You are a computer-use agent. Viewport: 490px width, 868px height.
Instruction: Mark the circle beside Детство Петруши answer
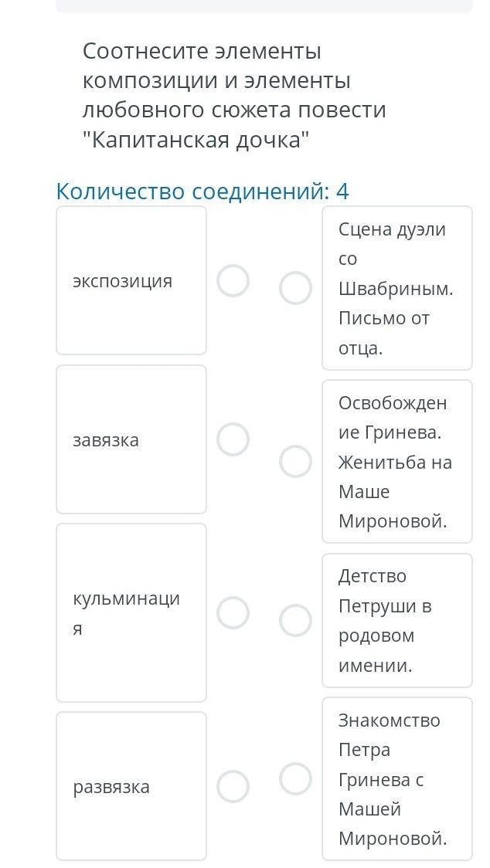[295, 620]
